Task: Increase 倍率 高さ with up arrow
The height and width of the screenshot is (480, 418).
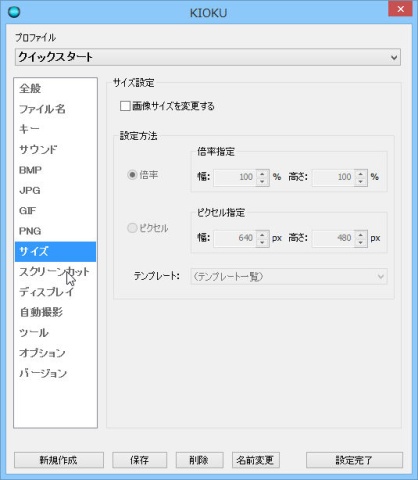Action: [x=361, y=173]
